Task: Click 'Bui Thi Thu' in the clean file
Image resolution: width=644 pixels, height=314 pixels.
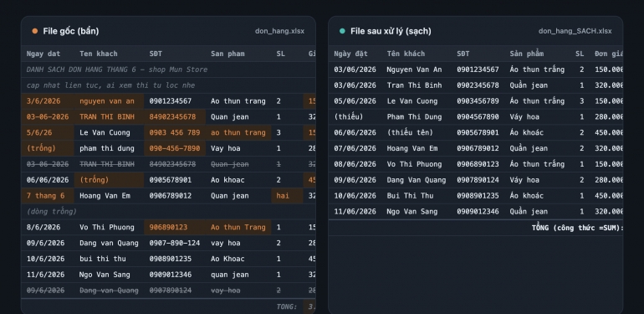Action: (410, 196)
